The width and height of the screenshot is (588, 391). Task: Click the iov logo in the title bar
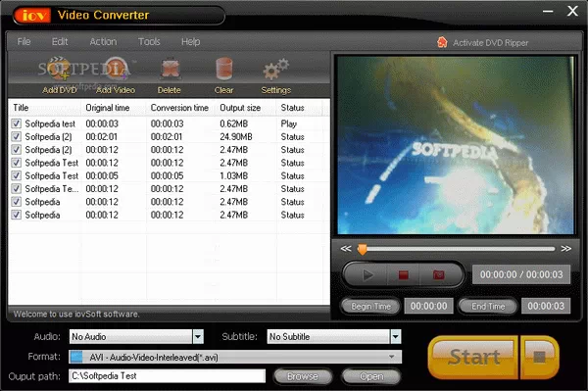click(33, 16)
